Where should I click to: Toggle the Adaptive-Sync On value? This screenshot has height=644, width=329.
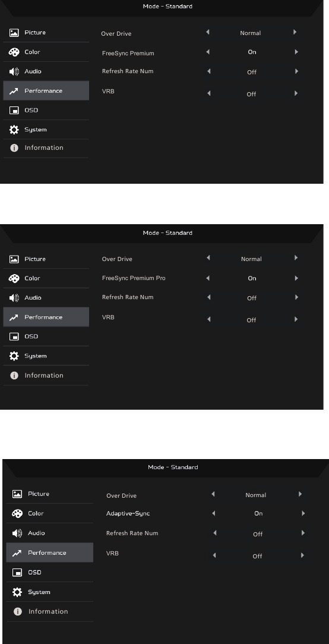[258, 513]
